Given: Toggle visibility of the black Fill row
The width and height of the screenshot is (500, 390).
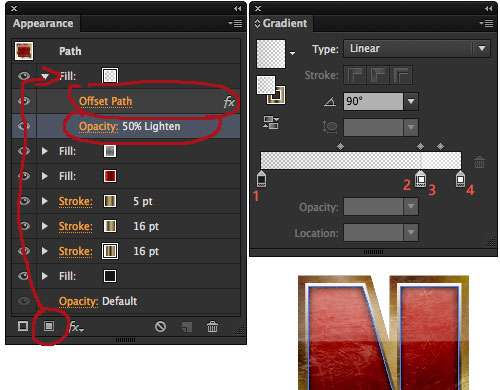Looking at the screenshot, I should [24, 276].
